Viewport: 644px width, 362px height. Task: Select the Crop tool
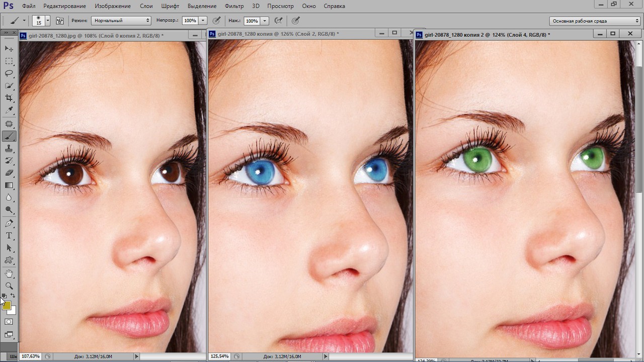pyautogui.click(x=9, y=98)
